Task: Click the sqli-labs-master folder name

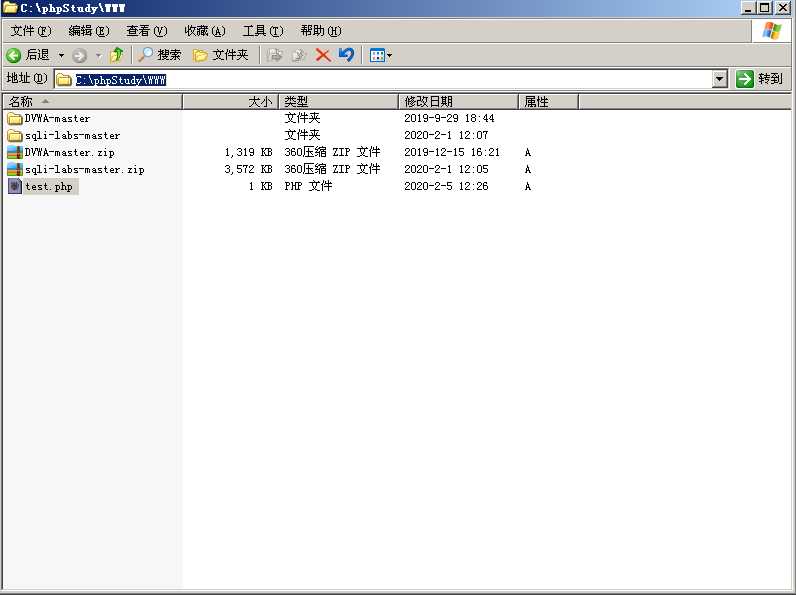Action: click(x=73, y=136)
